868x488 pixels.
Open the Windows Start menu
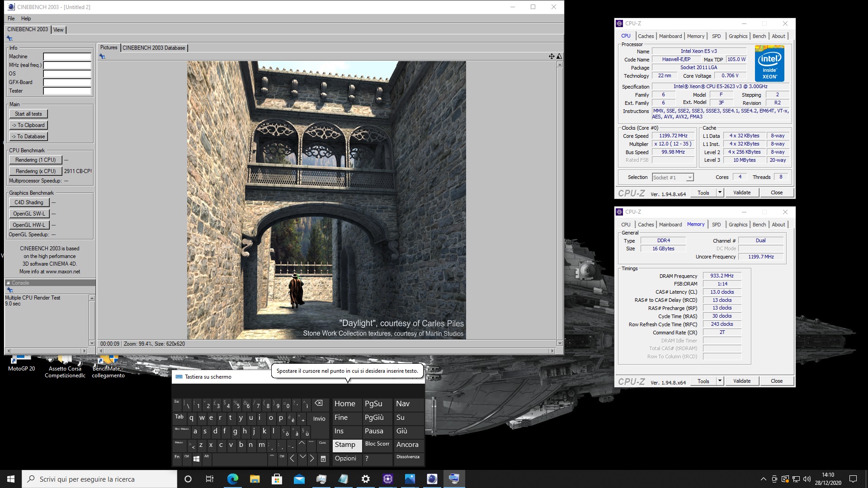[11, 479]
